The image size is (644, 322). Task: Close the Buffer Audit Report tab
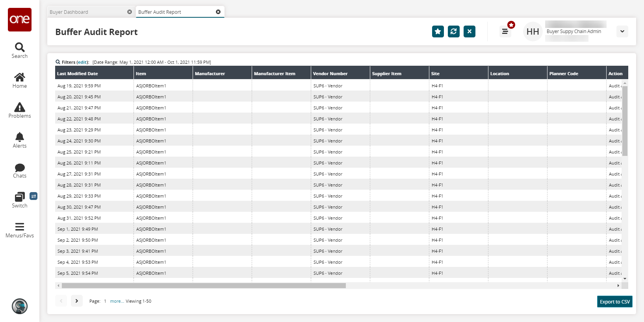coord(218,12)
